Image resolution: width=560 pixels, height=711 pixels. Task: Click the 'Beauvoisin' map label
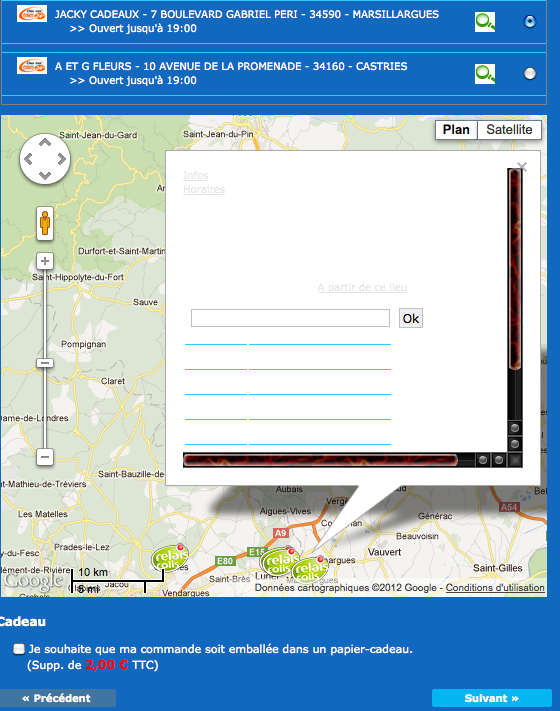(418, 536)
